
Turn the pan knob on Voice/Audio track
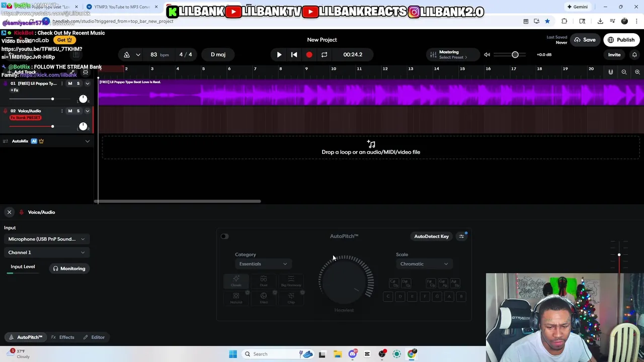(83, 126)
